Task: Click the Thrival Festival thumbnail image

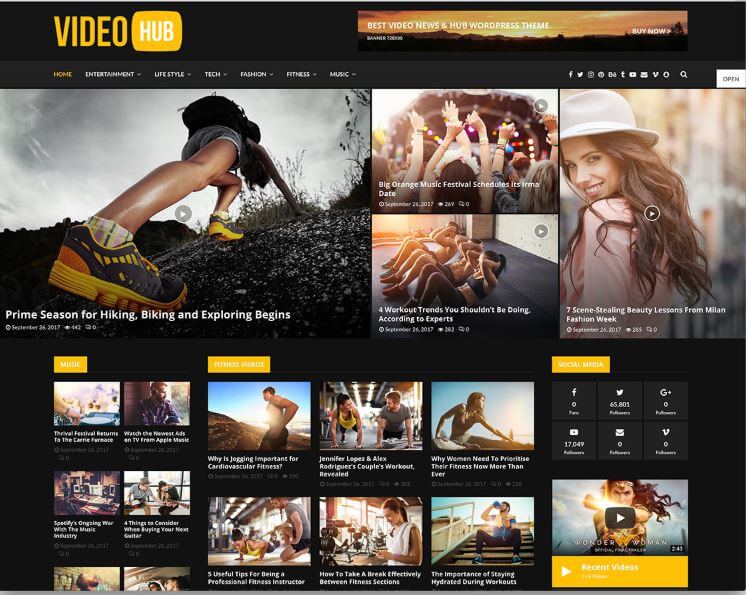Action: click(x=87, y=404)
